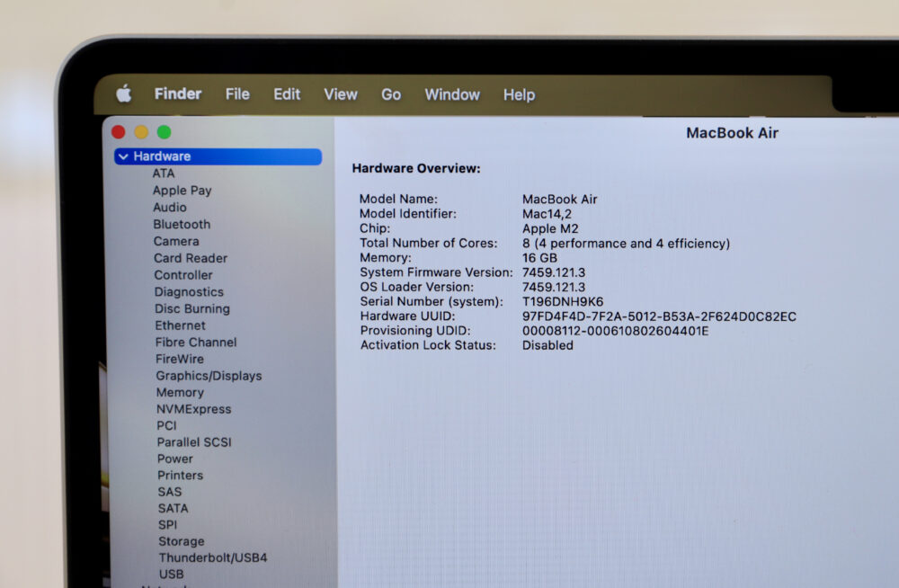Click the Hardware UUID value
Screen dimensions: 899x588
click(x=659, y=316)
